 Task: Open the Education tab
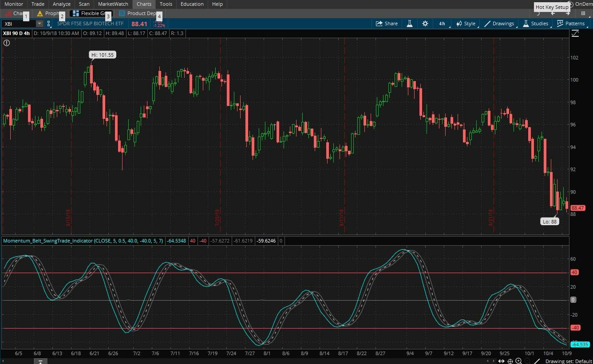click(192, 4)
